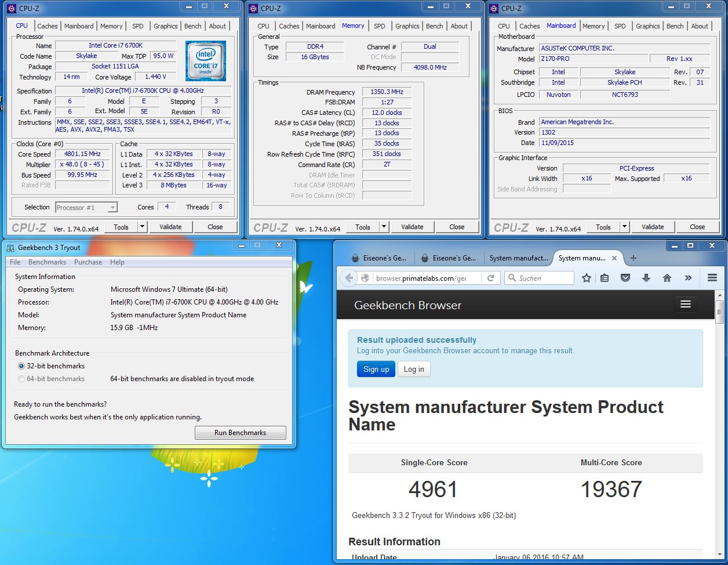Click DRAM Frequency value 1350.3 MHz
The width and height of the screenshot is (728, 565).
[x=387, y=92]
